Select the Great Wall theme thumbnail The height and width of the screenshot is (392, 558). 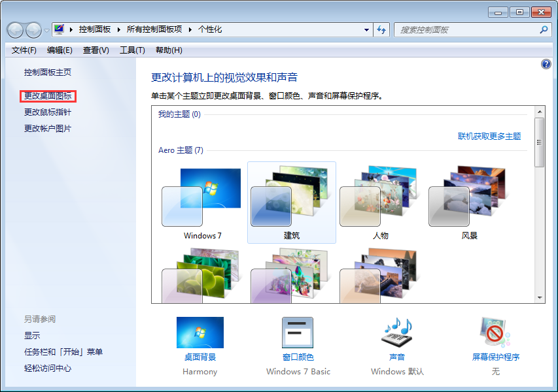379,276
